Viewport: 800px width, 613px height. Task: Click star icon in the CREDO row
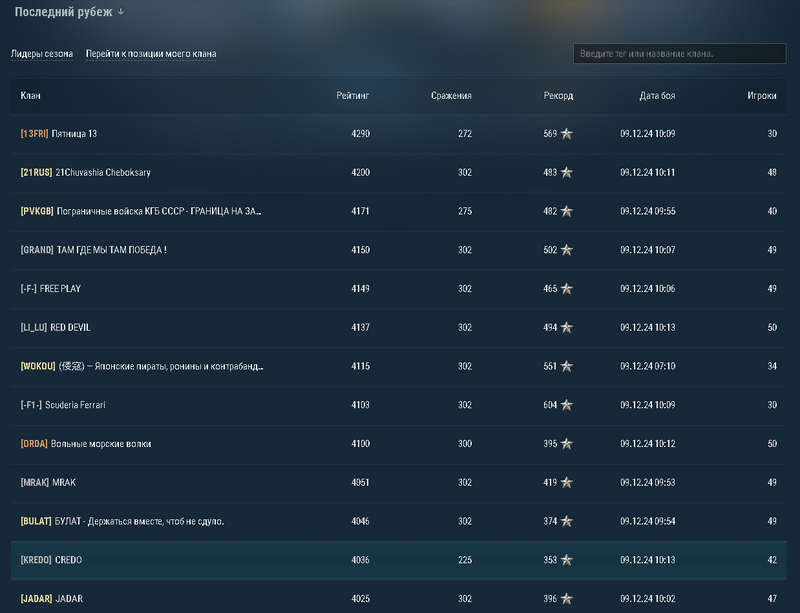click(x=567, y=560)
